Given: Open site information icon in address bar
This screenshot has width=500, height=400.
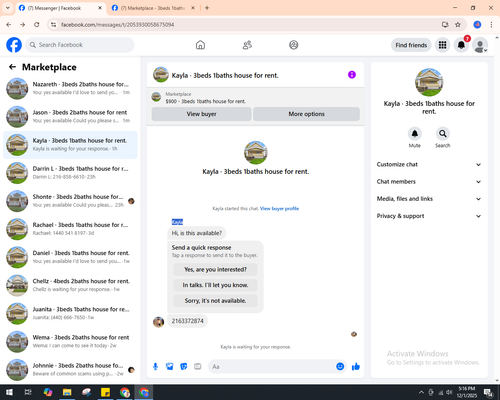Looking at the screenshot, I should point(53,25).
